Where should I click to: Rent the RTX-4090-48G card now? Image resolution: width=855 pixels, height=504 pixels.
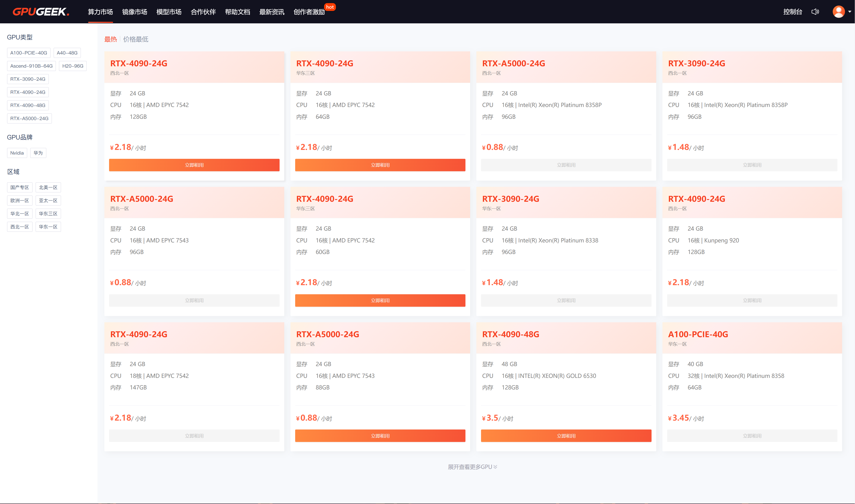[x=566, y=436]
